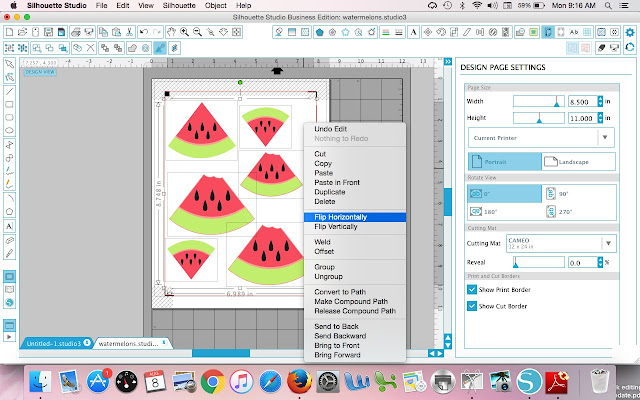Viewport: 640px width, 400px height.
Task: Select the Text tool in left toolbar
Action: point(9,226)
